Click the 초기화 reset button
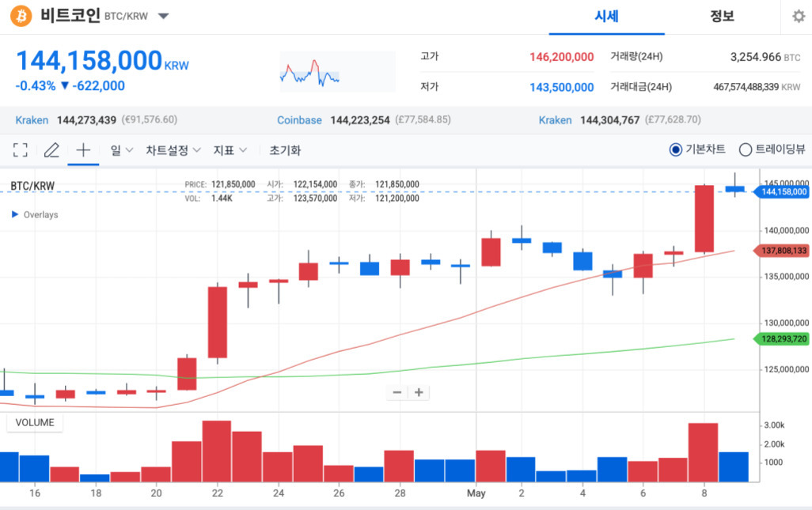Viewport: 812px width, 510px height. coord(285,150)
